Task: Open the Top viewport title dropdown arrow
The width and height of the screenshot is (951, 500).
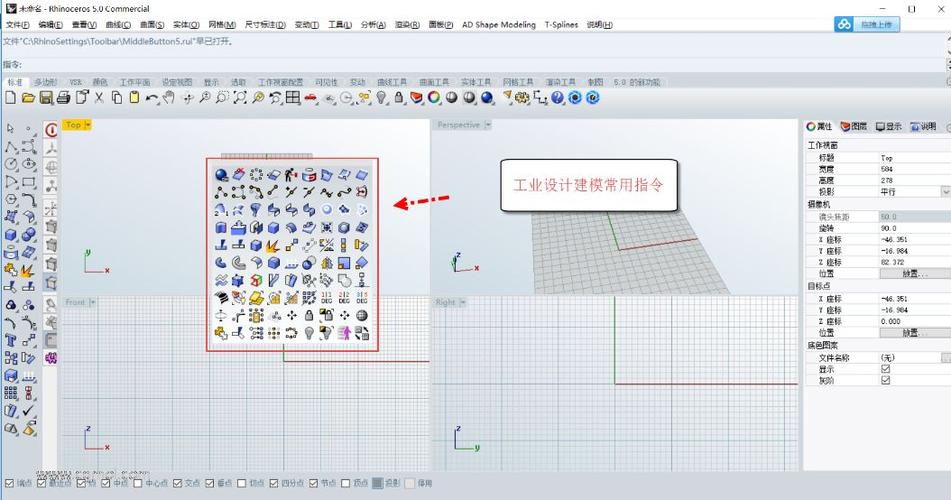Action: [88, 124]
